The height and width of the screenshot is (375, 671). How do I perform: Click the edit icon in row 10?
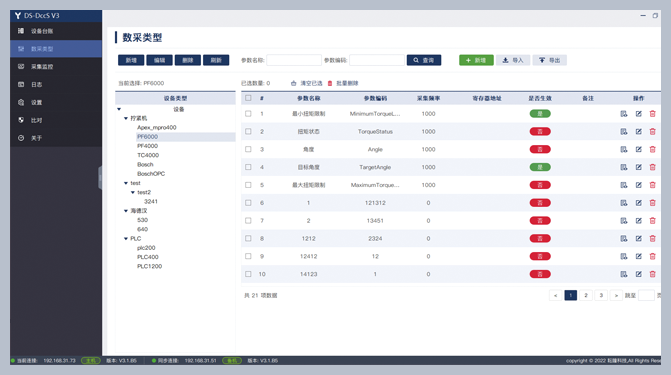tap(638, 274)
